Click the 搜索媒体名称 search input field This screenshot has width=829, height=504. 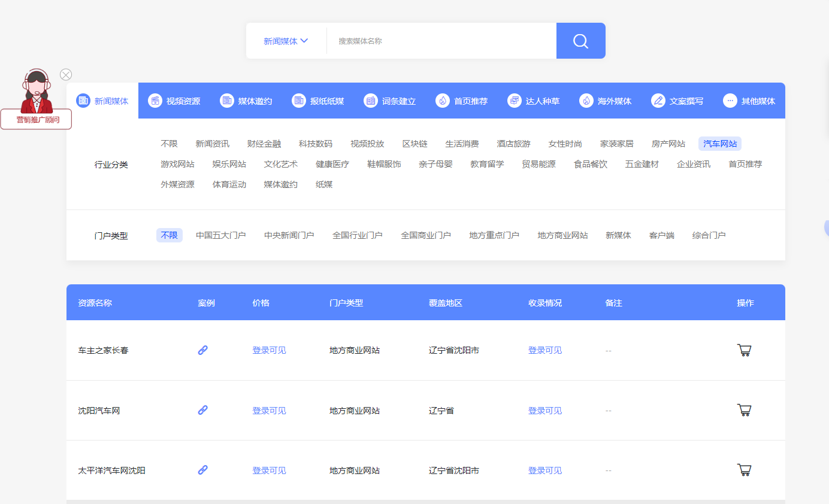coord(440,41)
